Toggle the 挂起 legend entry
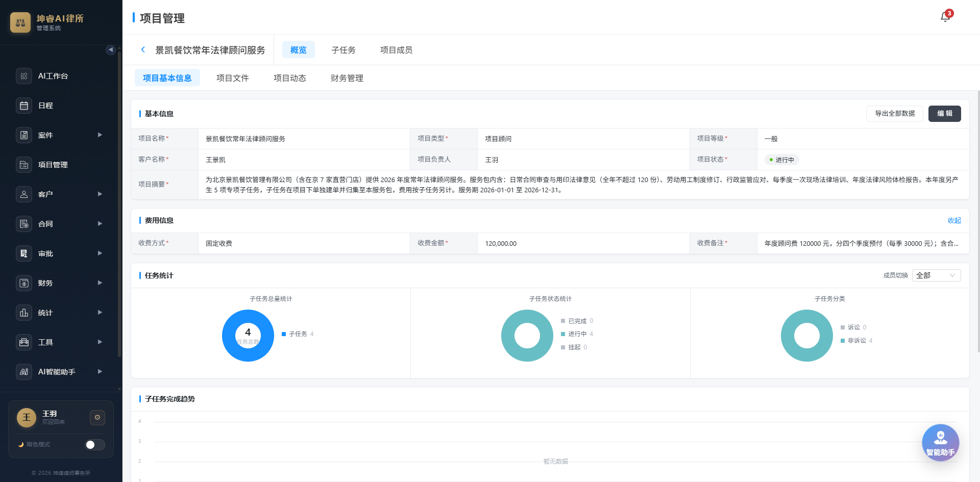 574,347
